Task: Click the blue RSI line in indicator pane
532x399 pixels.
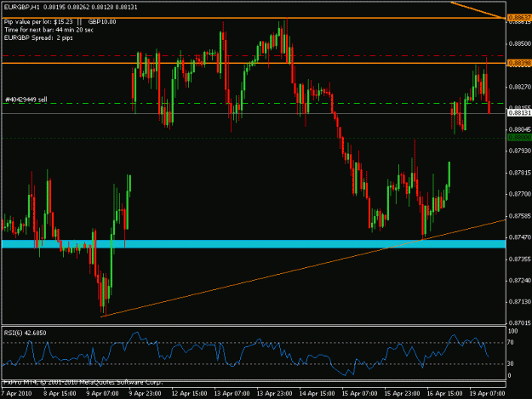Action: [x=245, y=354]
